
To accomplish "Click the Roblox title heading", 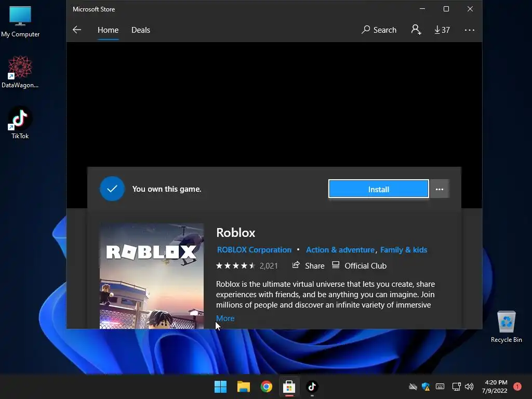I will [x=235, y=233].
